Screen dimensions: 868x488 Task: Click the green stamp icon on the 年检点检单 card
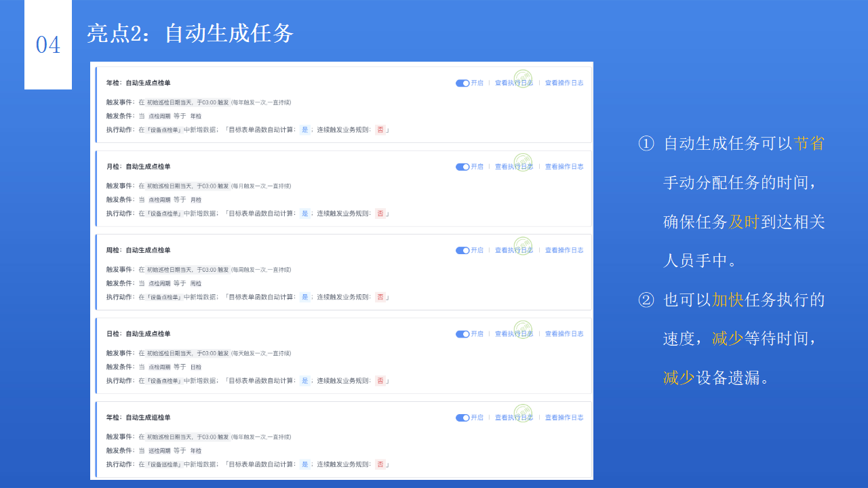click(x=522, y=80)
